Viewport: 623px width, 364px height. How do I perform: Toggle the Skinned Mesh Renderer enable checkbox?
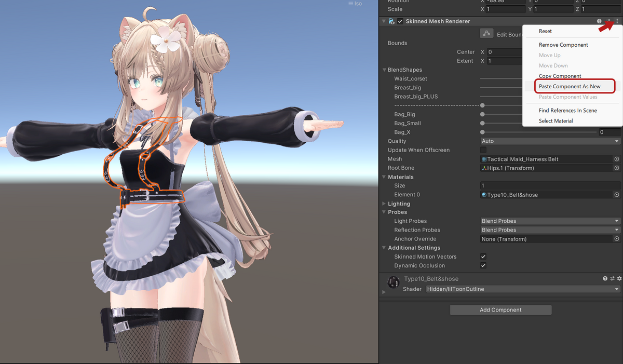(400, 21)
